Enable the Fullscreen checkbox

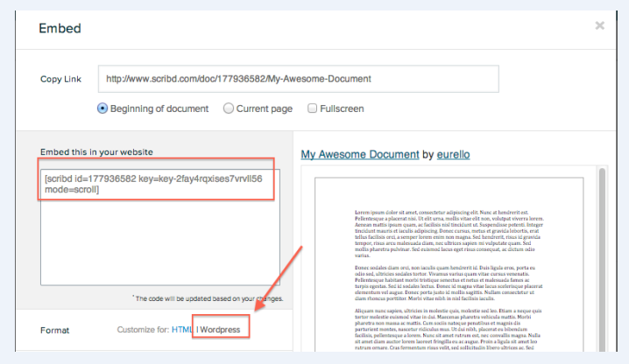tap(313, 108)
